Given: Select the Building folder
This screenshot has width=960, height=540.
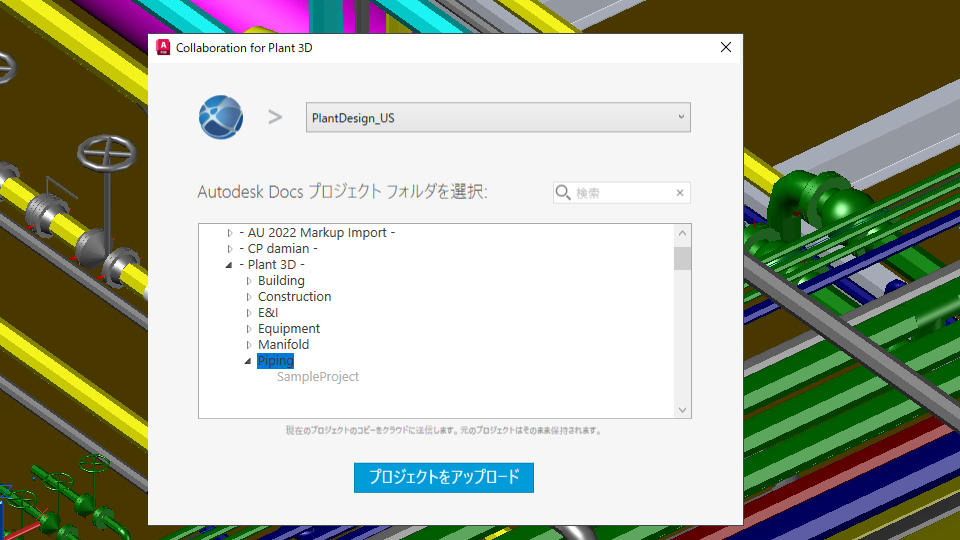Looking at the screenshot, I should click(x=281, y=280).
